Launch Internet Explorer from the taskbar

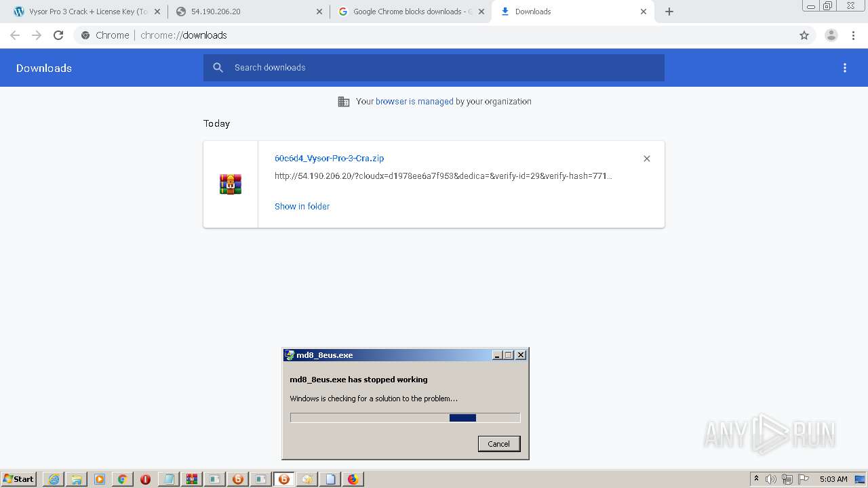pyautogui.click(x=54, y=479)
